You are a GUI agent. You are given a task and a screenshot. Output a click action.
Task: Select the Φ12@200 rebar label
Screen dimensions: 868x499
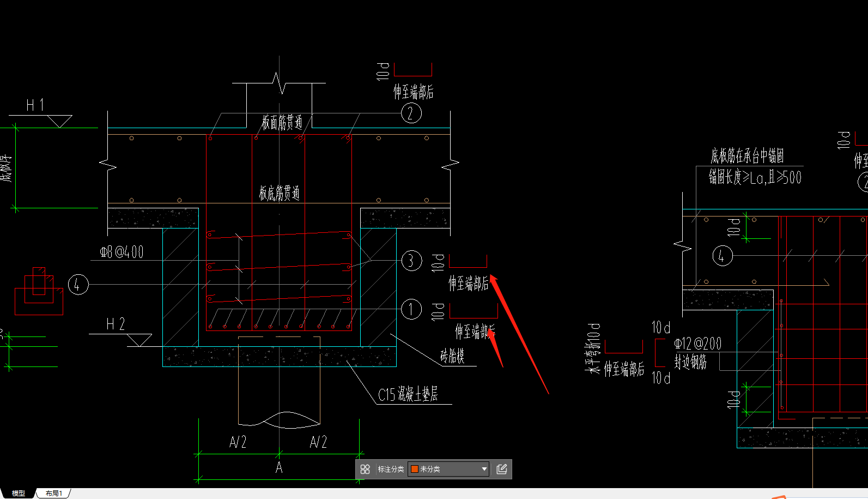point(697,344)
